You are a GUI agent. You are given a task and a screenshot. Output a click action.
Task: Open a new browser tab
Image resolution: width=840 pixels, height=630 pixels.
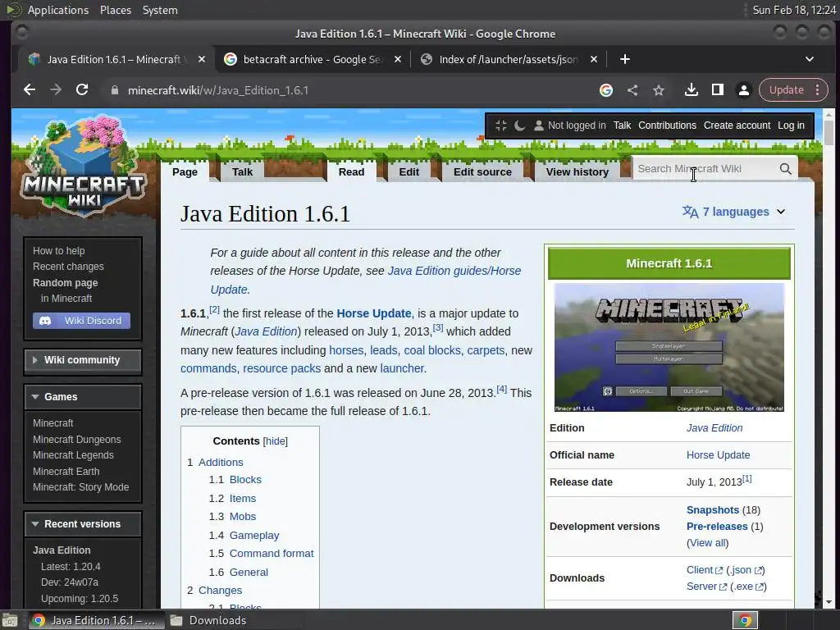(624, 59)
